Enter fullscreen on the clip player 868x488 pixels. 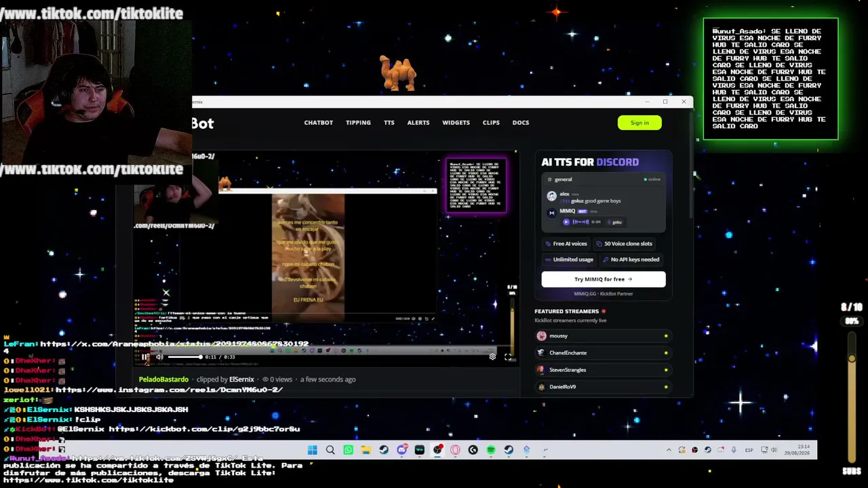click(x=507, y=357)
